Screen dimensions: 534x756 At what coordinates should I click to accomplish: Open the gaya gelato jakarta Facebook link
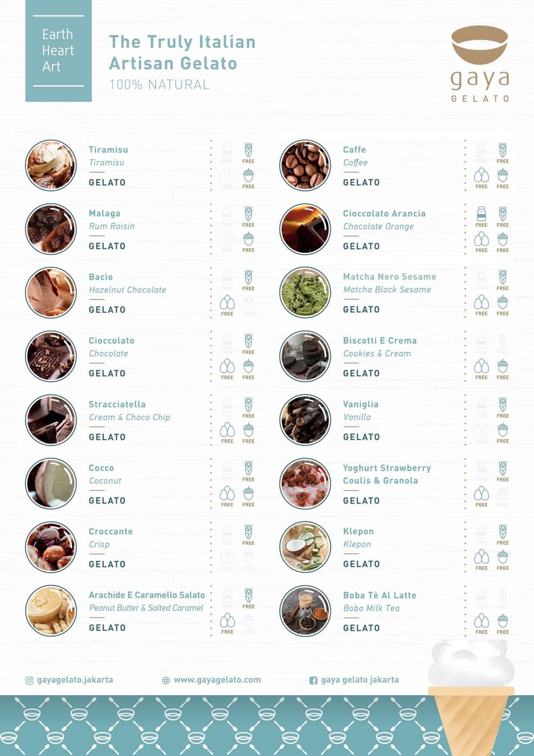[360, 680]
